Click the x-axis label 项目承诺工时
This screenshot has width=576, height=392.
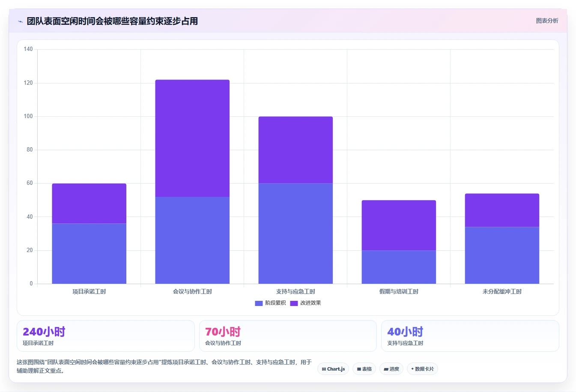tap(89, 292)
